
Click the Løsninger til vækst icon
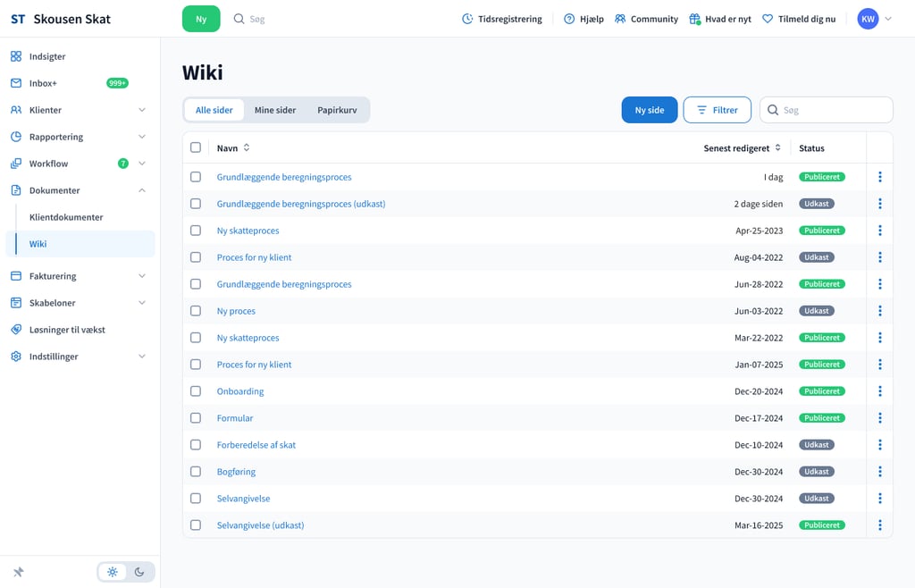(x=16, y=330)
